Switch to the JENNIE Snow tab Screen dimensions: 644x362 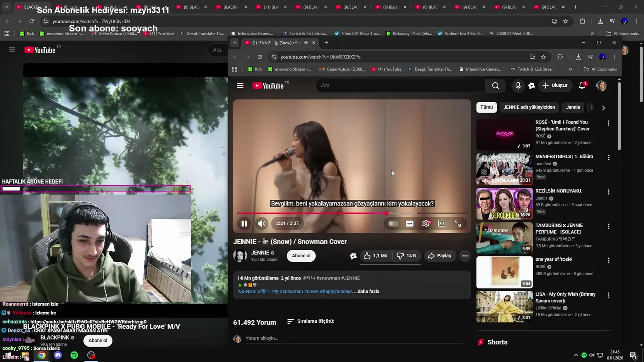pyautogui.click(x=280, y=43)
